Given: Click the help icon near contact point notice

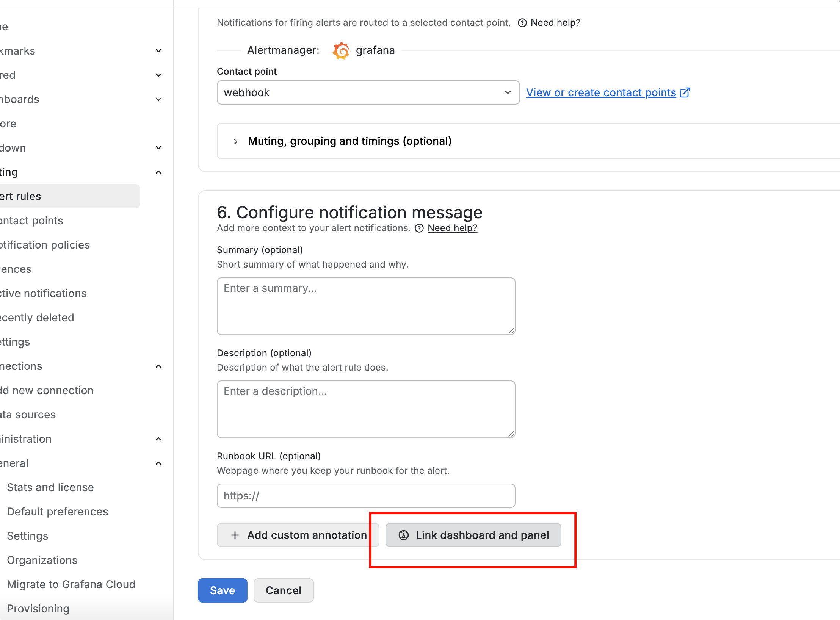Looking at the screenshot, I should (522, 23).
